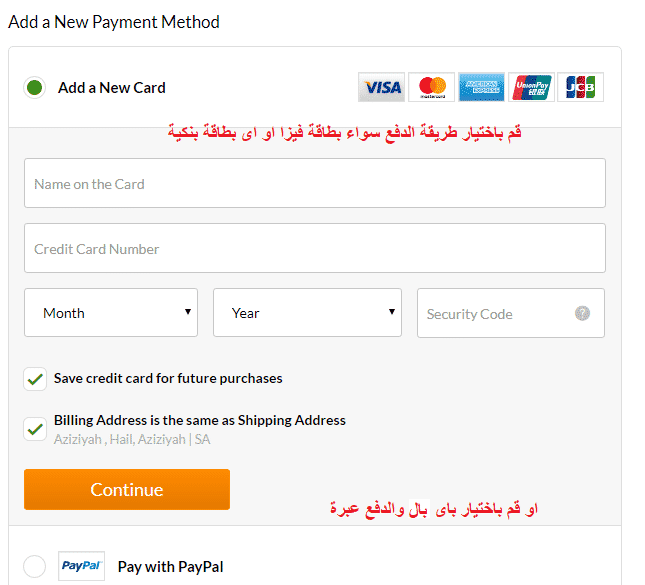Focus the Name on the Card field

point(315,183)
